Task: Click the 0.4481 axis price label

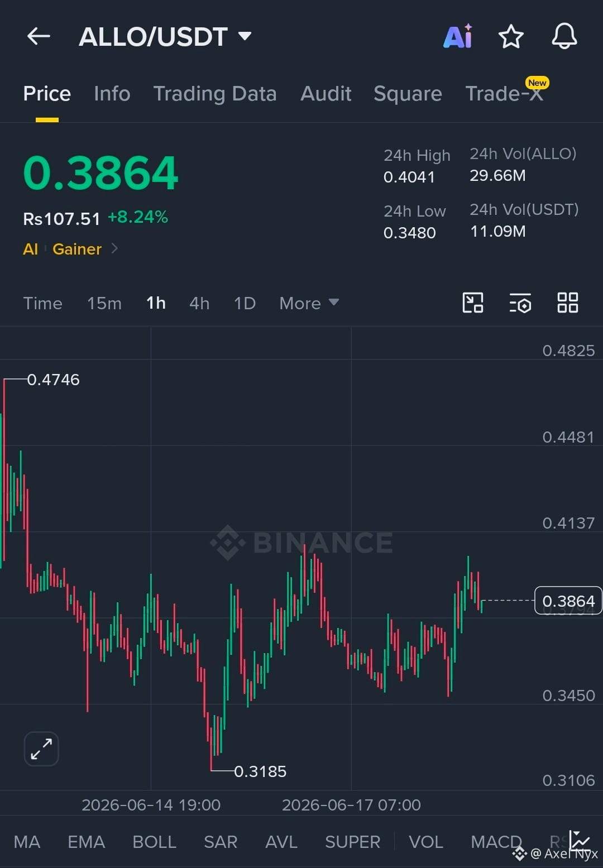Action: coord(568,437)
